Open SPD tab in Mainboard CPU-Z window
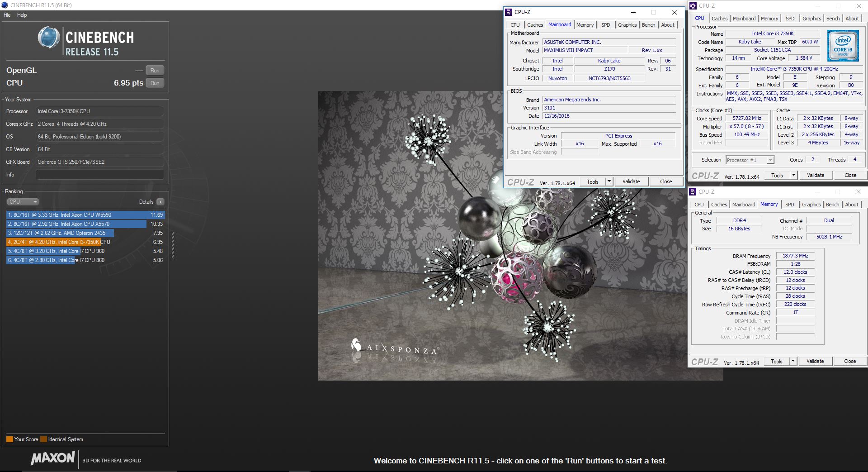 [605, 25]
